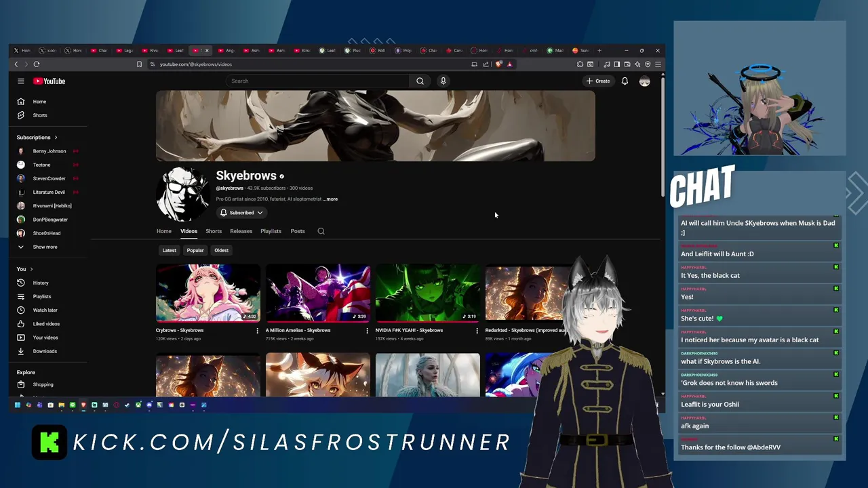Open Xbox app from taskbar
The image size is (868, 488).
[138, 405]
